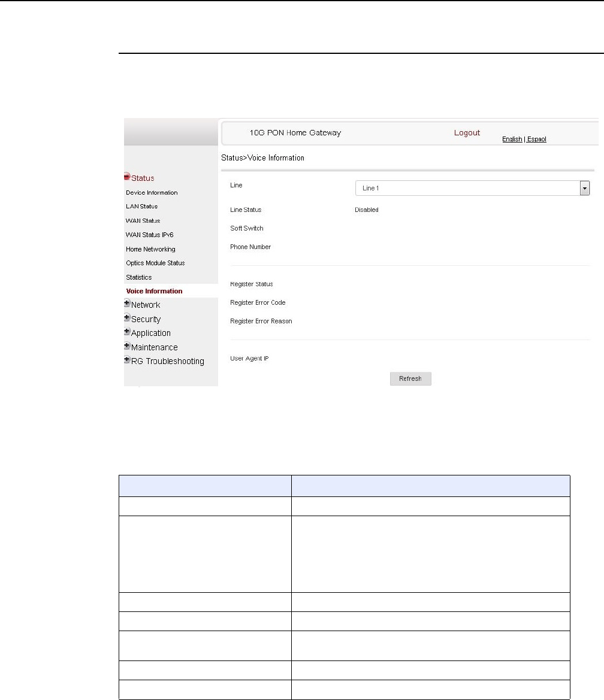Click the 10G PON Home Gateway title
This screenshot has width=604, height=700.
[x=295, y=132]
